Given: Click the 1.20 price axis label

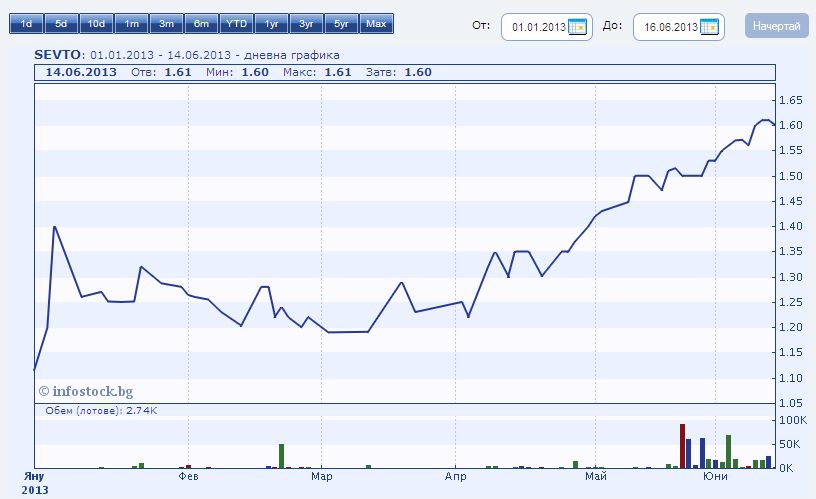Looking at the screenshot, I should click(x=790, y=327).
